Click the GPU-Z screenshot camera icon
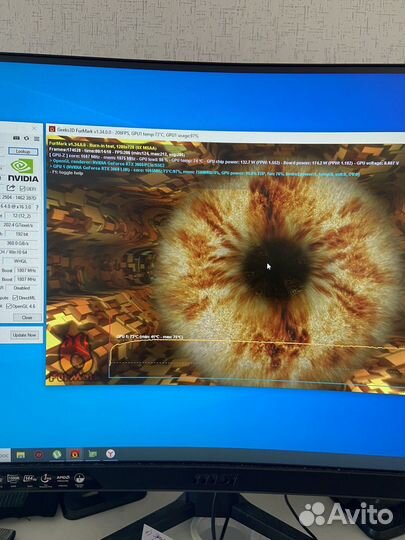The height and width of the screenshot is (540, 405). coord(16,138)
